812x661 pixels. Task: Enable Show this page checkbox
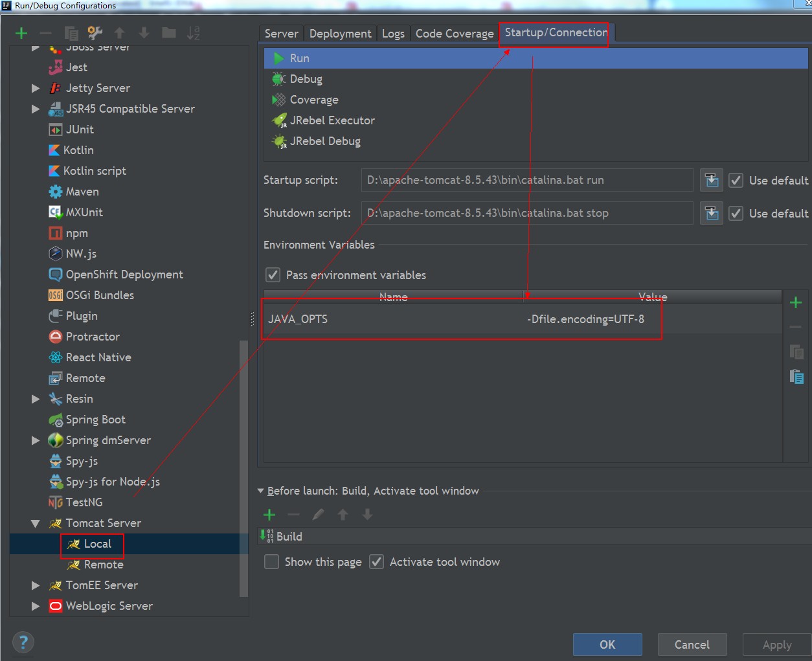[x=272, y=561]
